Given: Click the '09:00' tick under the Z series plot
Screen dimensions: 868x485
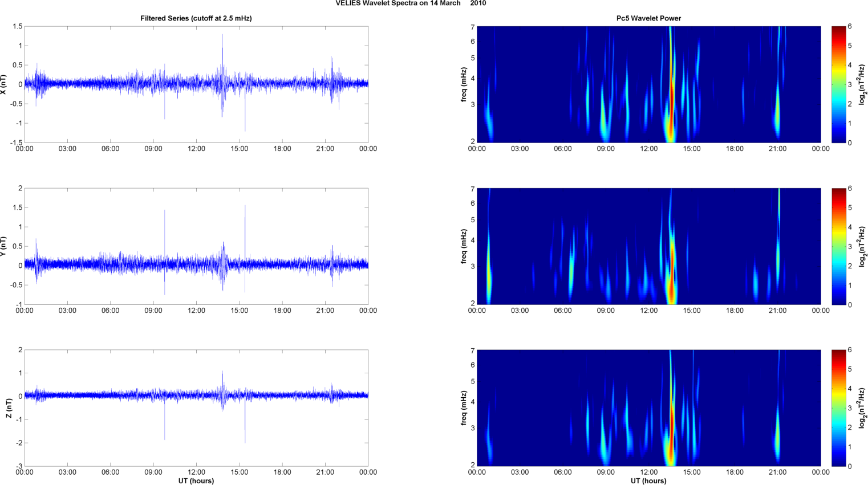Looking at the screenshot, I should click(x=153, y=472).
